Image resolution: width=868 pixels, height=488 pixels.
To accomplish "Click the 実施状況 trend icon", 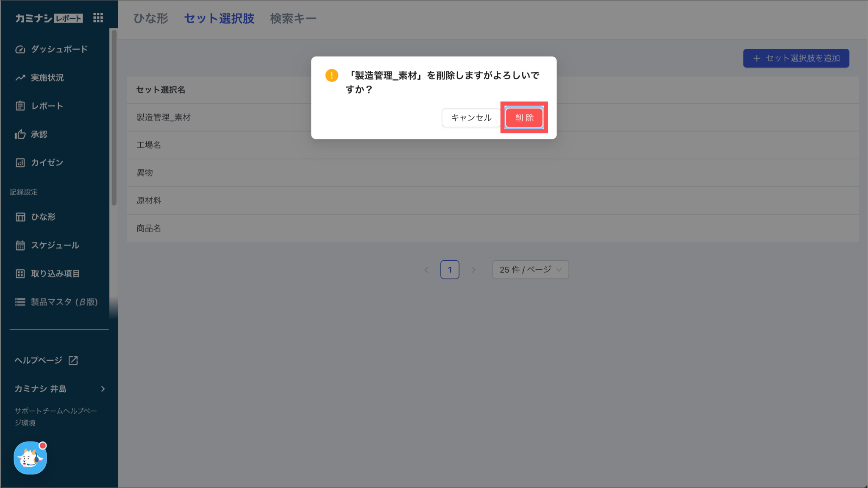I will (20, 78).
